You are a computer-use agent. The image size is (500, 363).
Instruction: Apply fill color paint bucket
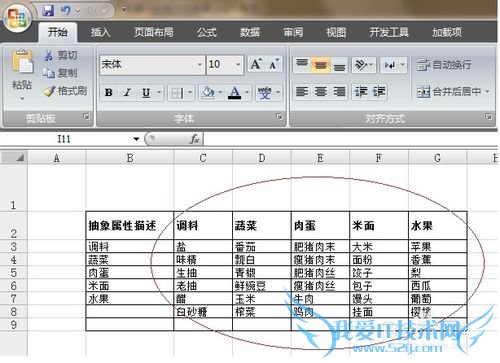tap(208, 92)
